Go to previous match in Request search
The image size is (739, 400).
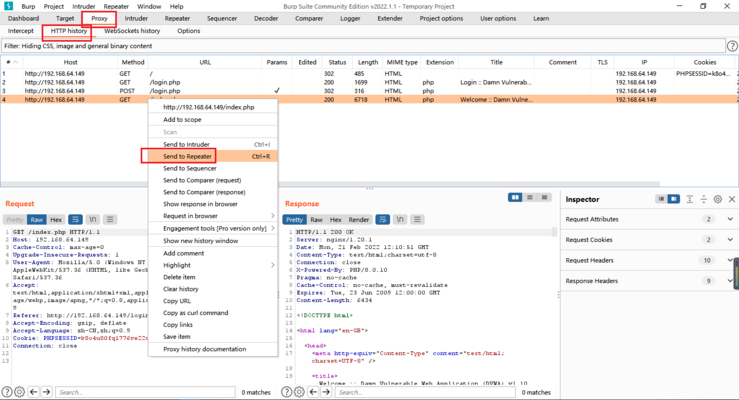[x=33, y=392]
